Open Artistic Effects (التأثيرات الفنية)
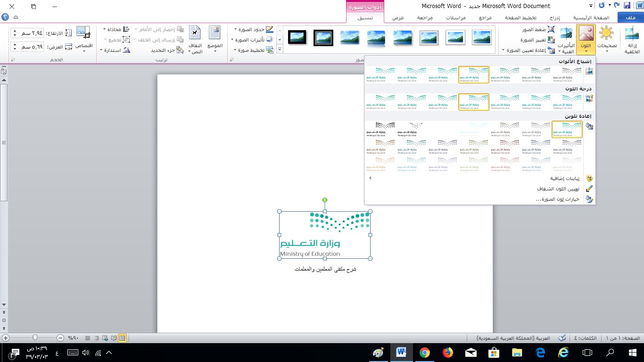The width and height of the screenshot is (644, 362). point(566,41)
